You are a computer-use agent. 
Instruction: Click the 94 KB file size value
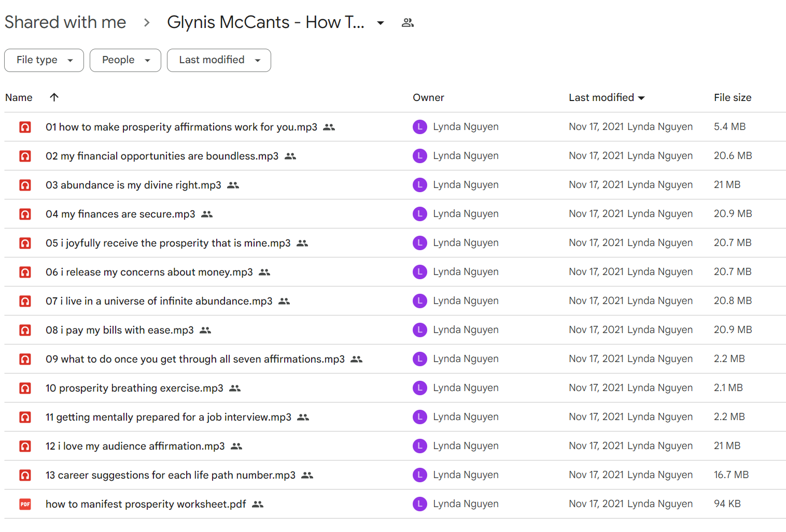727,504
